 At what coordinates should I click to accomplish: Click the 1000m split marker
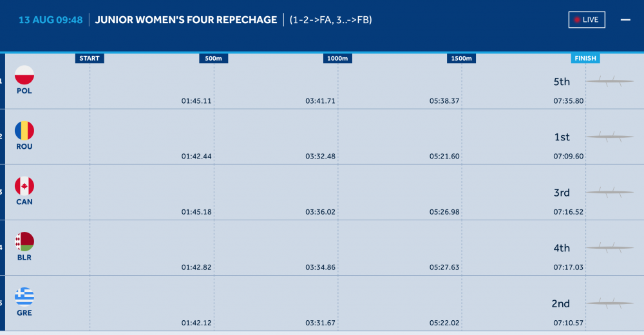[x=337, y=59]
